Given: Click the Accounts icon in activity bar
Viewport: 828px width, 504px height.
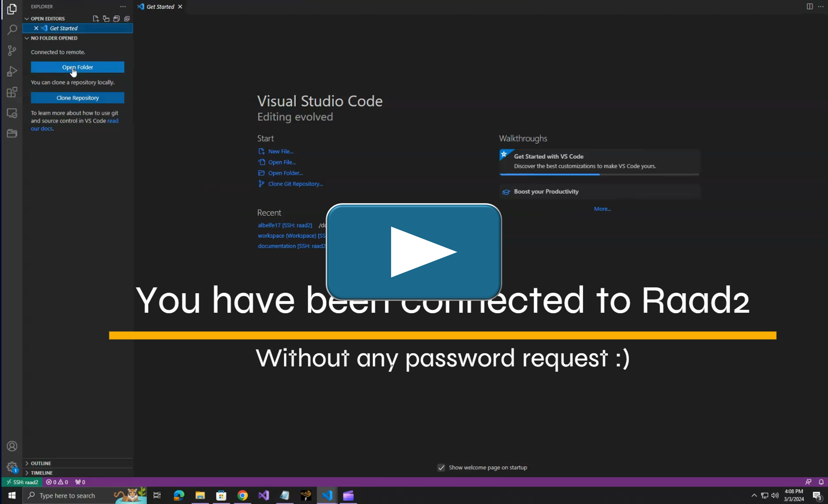Looking at the screenshot, I should point(12,446).
